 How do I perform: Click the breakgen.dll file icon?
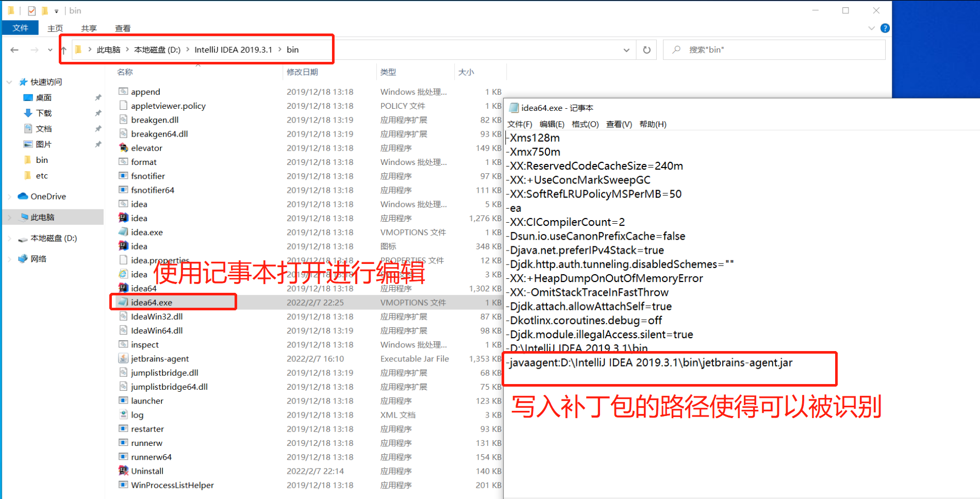coord(123,120)
